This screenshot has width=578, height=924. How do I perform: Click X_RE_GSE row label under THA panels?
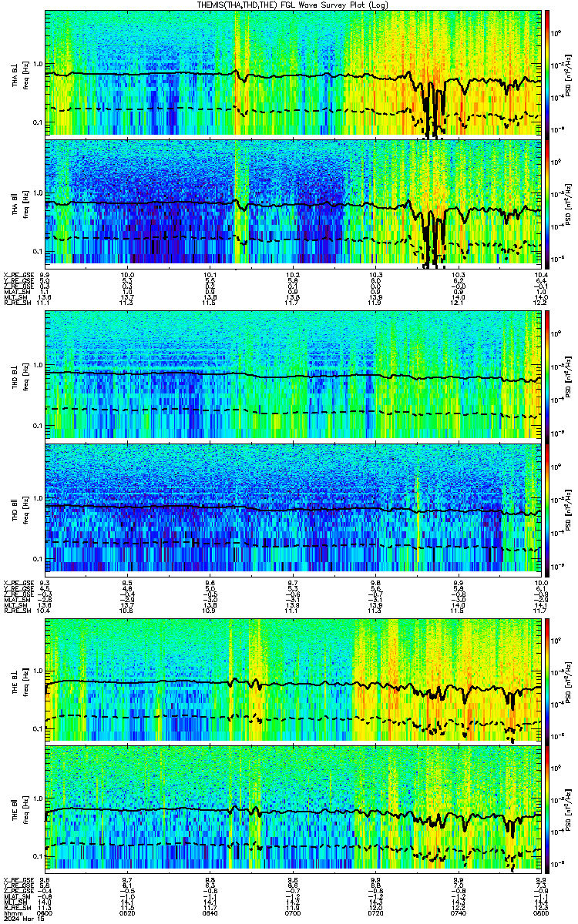[x=18, y=274]
